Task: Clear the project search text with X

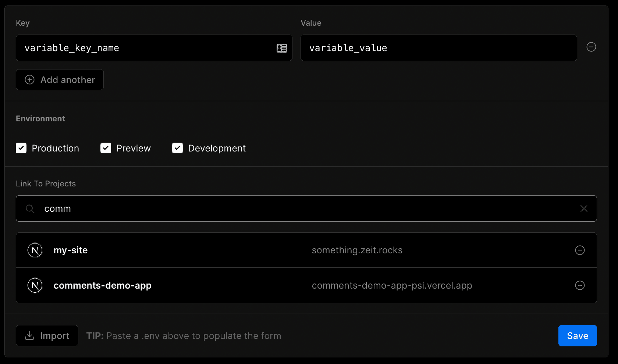Action: pyautogui.click(x=584, y=208)
